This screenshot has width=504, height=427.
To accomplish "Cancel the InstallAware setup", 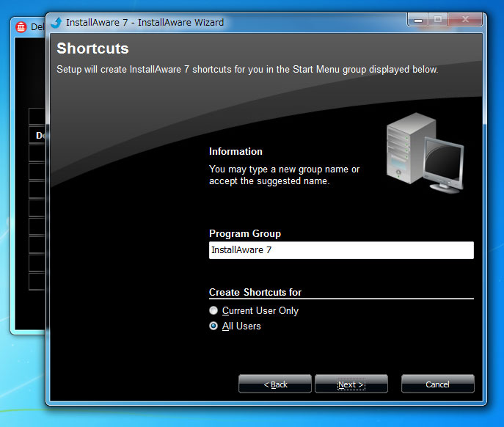I will [438, 384].
